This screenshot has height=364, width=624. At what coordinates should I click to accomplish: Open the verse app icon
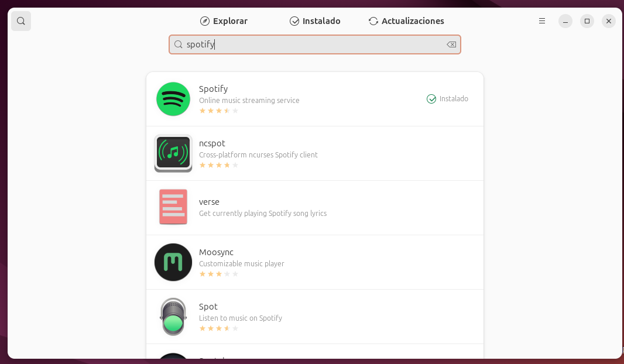coord(173,207)
